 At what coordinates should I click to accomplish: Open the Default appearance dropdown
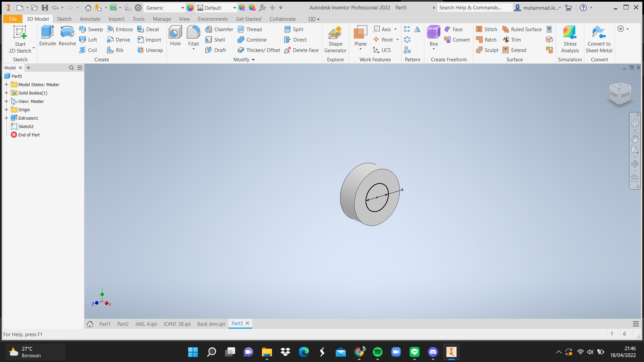click(x=234, y=8)
